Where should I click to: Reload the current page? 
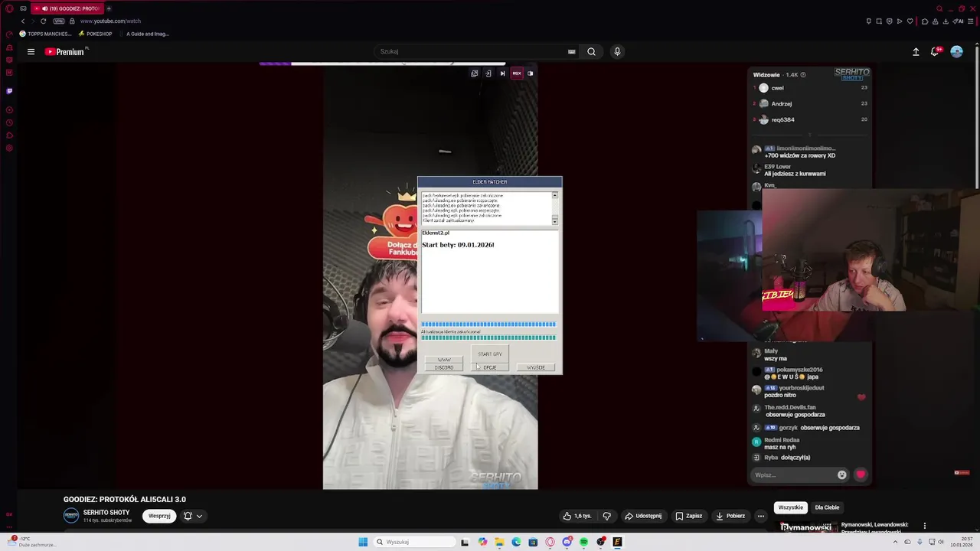43,21
